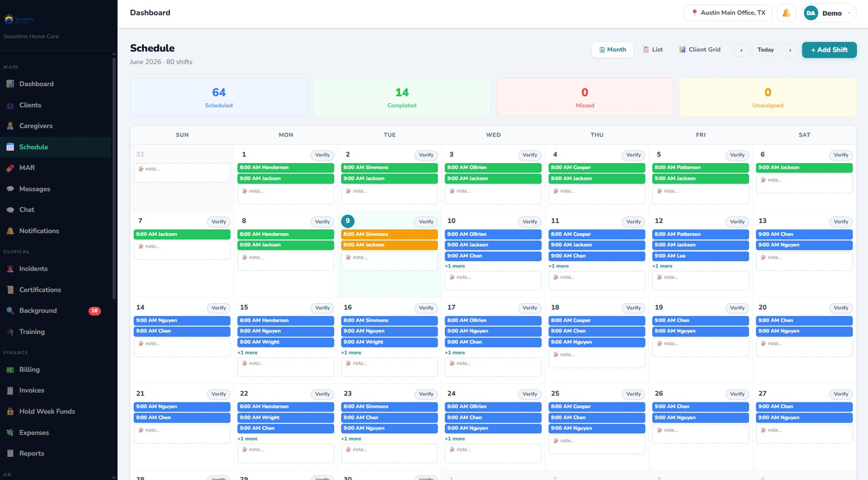
Task: Expand +1 more on June 17
Action: tap(455, 352)
